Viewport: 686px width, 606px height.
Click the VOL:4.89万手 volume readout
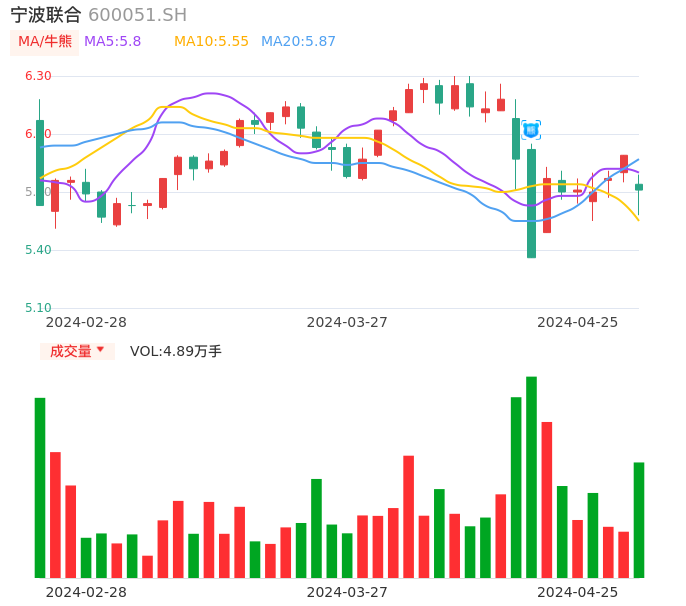[x=176, y=351]
